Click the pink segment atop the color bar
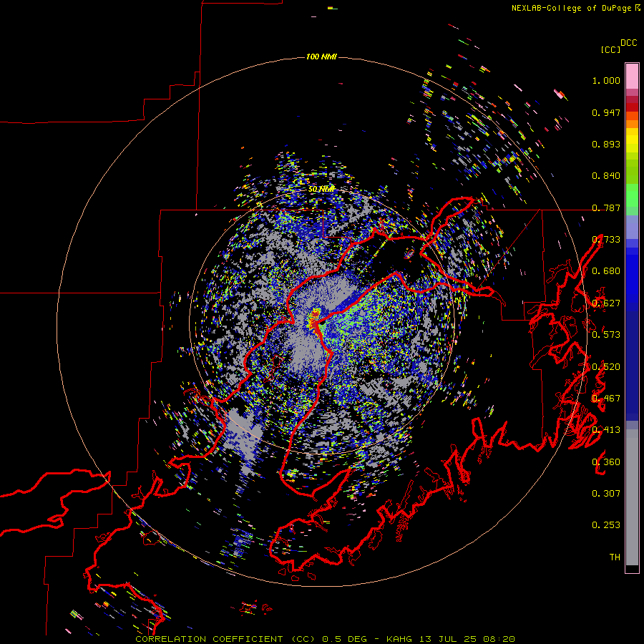Image resolution: width=644 pixels, height=644 pixels. pyautogui.click(x=632, y=76)
